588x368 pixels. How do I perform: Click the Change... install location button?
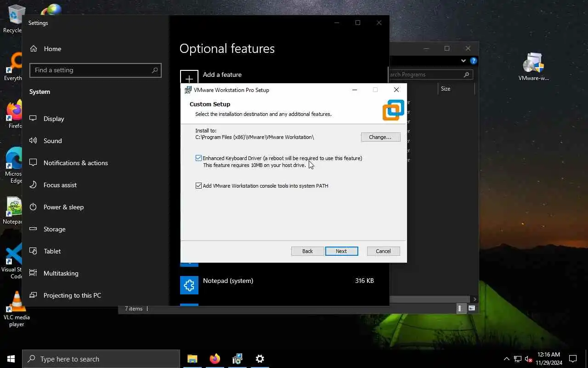point(380,137)
